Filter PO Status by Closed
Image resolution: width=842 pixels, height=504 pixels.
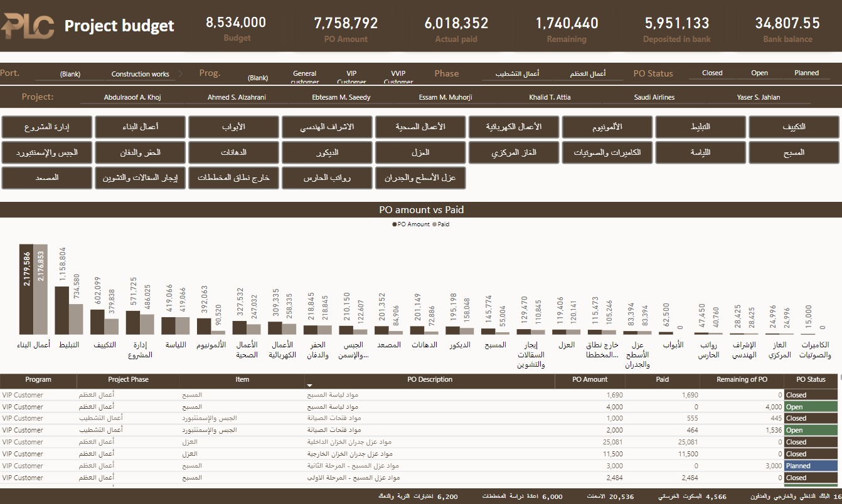[x=712, y=73]
